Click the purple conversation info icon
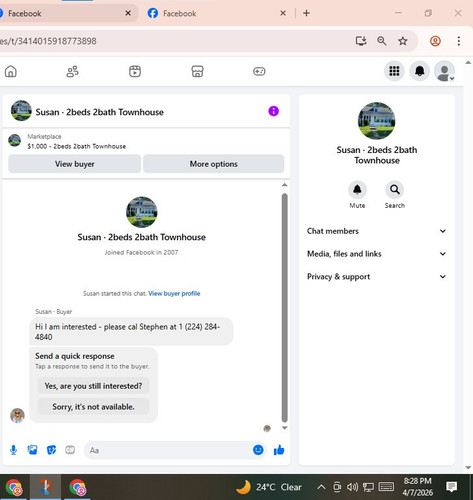Image resolution: width=473 pixels, height=500 pixels. (x=273, y=111)
